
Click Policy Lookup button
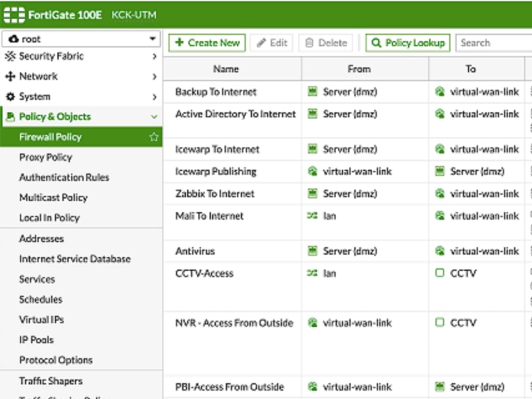click(x=408, y=43)
